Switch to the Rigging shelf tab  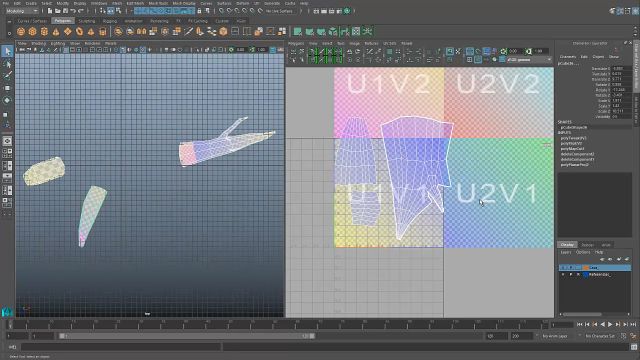[x=109, y=20]
